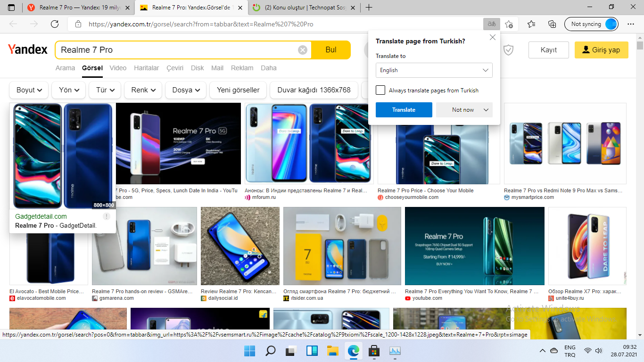The height and width of the screenshot is (362, 644).
Task: Click the blue Translate button
Action: [404, 110]
